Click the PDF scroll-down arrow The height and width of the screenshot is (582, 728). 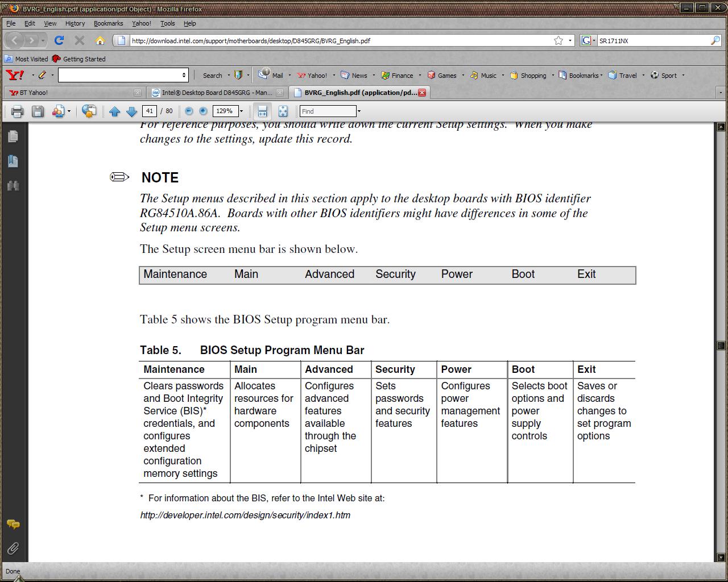pos(721,558)
